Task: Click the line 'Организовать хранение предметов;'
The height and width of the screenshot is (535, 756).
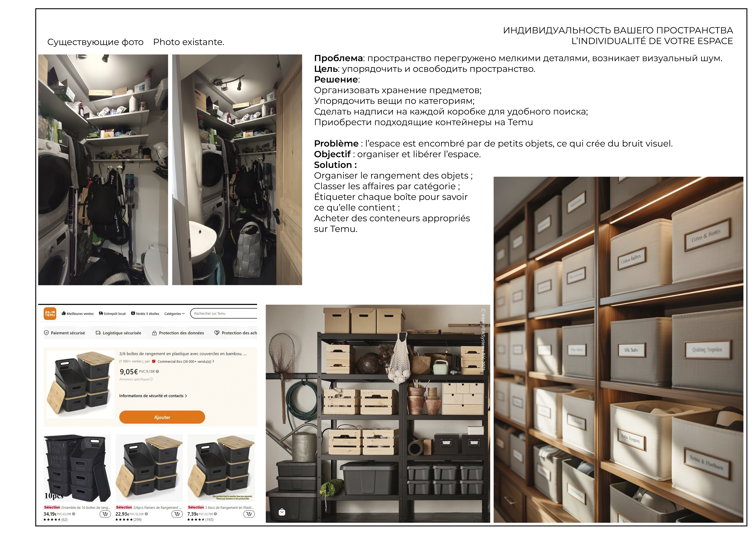Action: point(398,90)
